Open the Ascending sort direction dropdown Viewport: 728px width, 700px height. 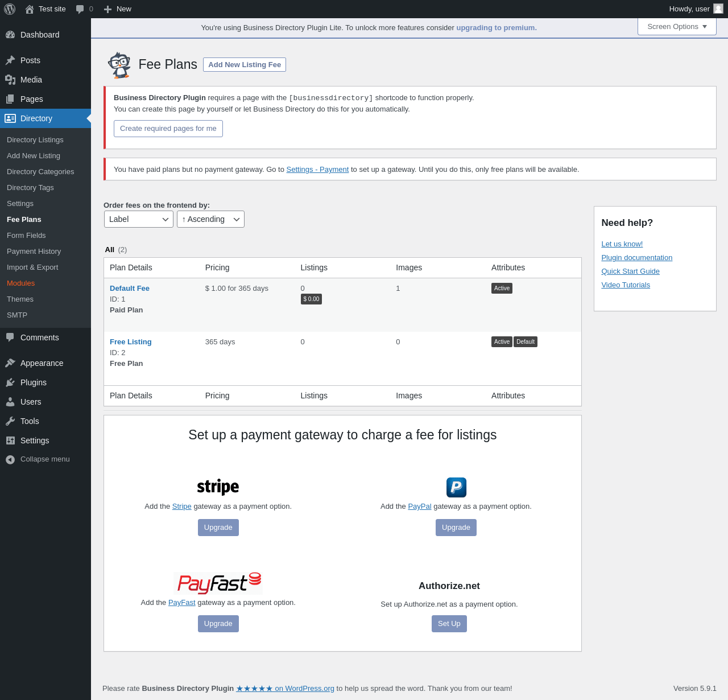(x=210, y=219)
